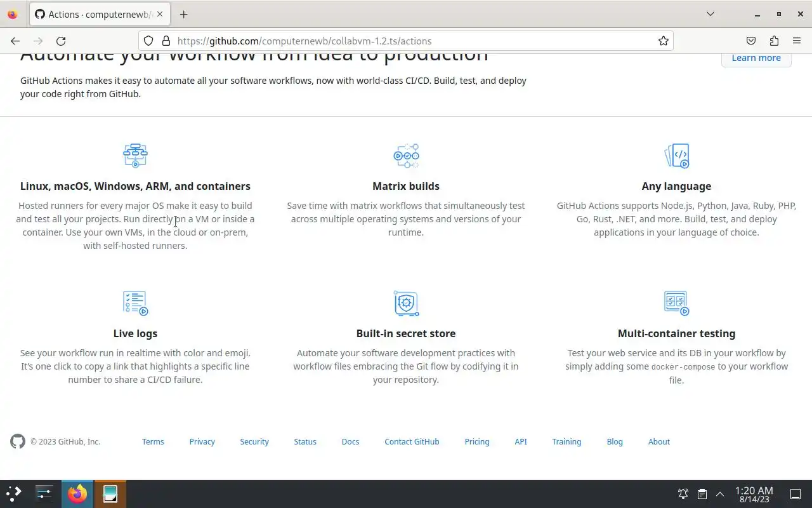Click the show desktop icon in taskbar corner

pyautogui.click(x=796, y=494)
